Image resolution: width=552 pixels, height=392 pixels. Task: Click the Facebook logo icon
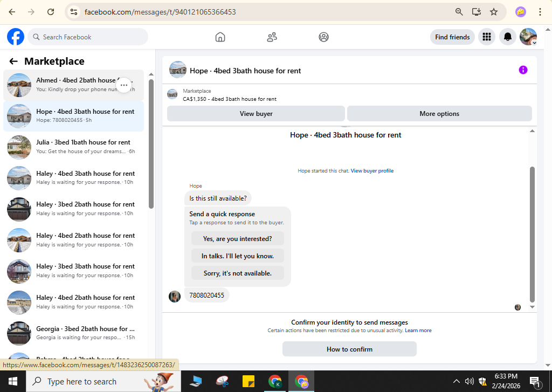[16, 37]
